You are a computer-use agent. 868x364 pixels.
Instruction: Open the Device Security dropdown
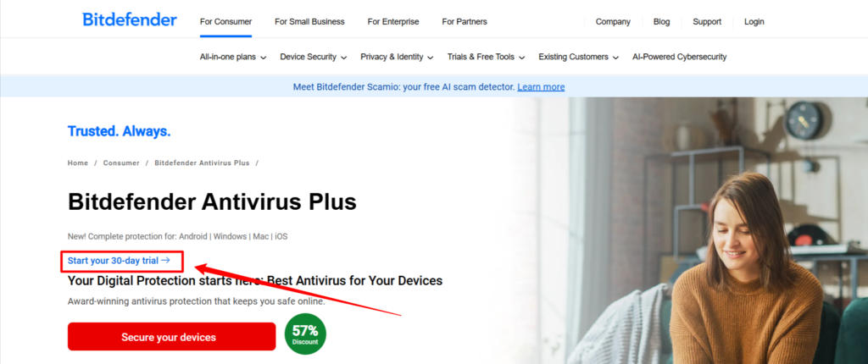click(x=314, y=57)
